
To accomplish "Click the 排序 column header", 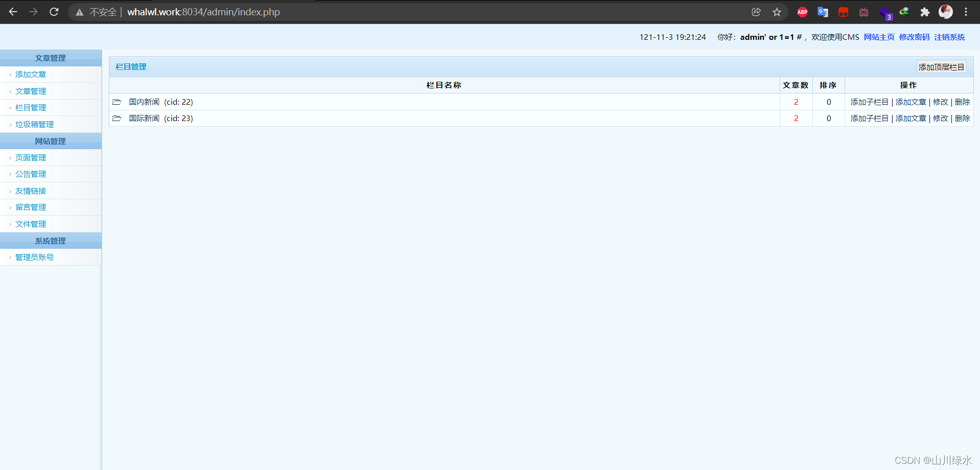I will 828,85.
